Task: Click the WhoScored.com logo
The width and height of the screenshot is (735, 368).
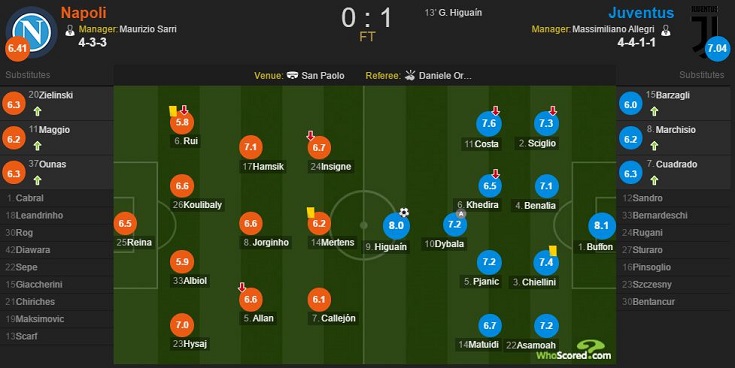Action: (574, 351)
